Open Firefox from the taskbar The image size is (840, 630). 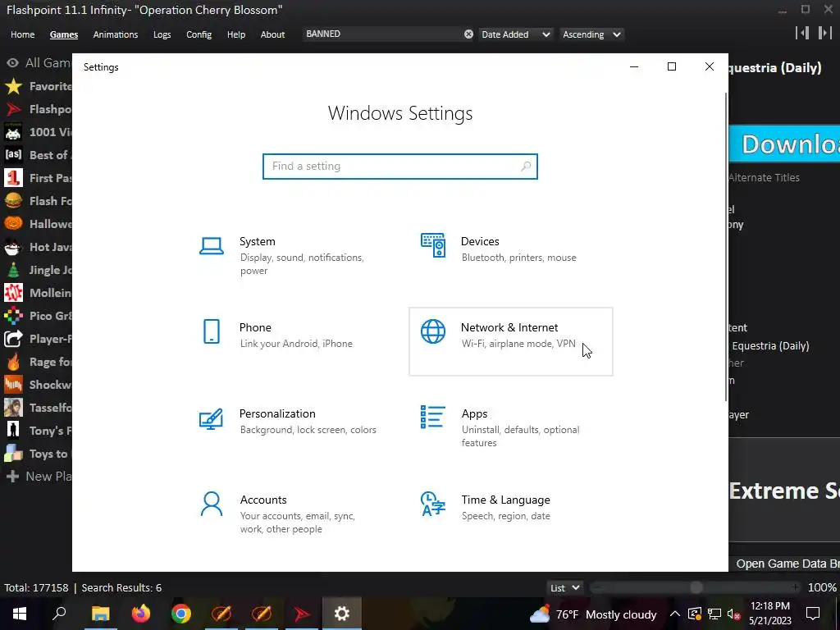click(x=141, y=614)
